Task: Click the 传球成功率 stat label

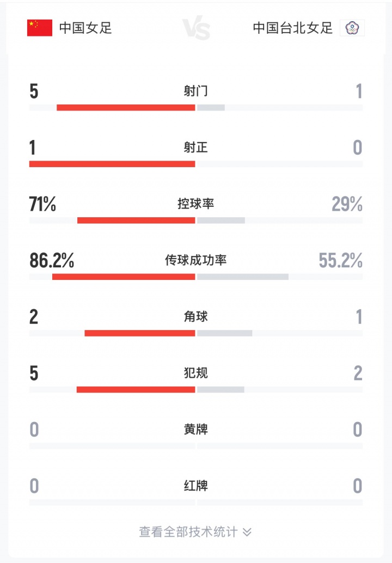Action: pos(196,260)
